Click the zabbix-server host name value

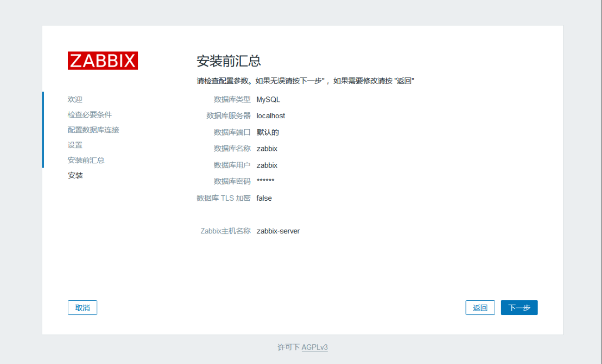point(278,231)
